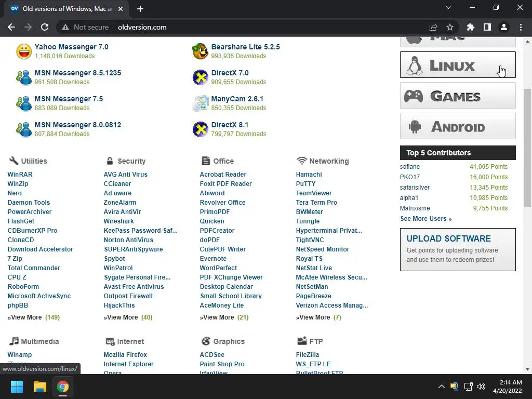Open the Yahoo Messenger 7.0 title link
Image resolution: width=532 pixels, height=399 pixels.
(71, 47)
